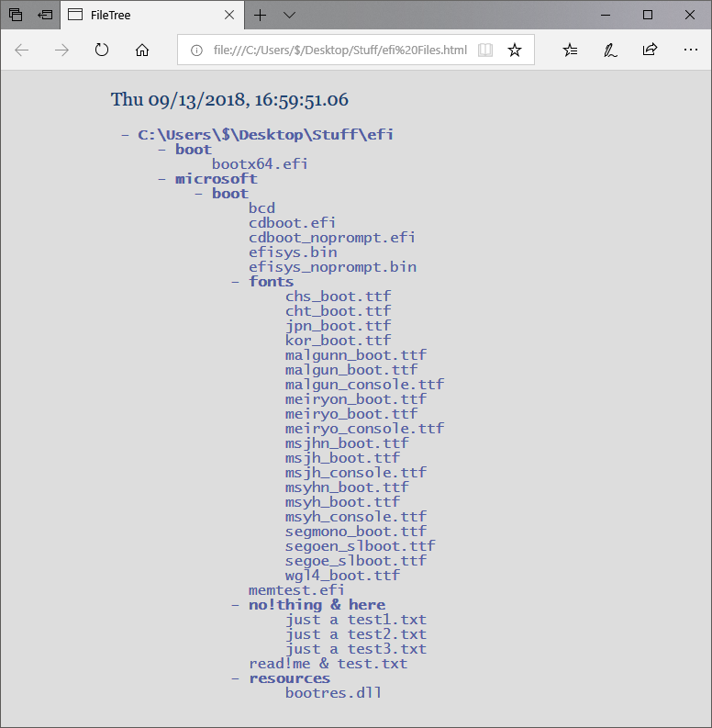712x728 pixels.
Task: Select cht_boot.ttf font file
Action: [338, 311]
